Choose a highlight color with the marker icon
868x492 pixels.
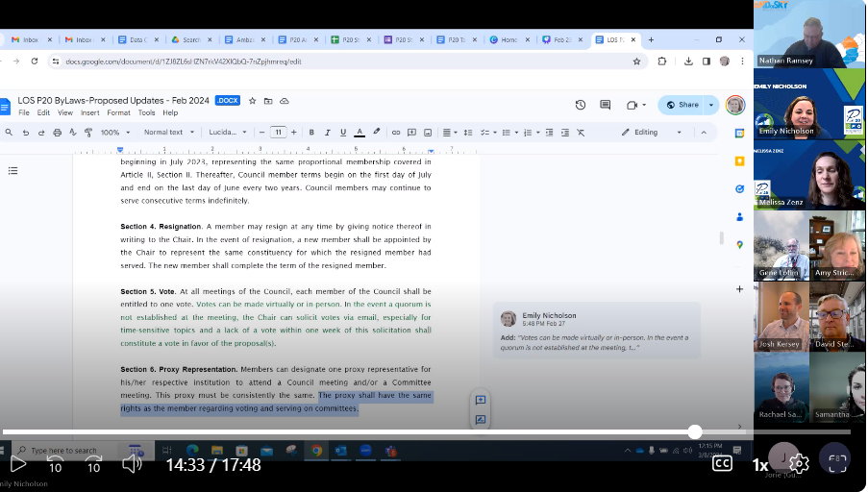(x=377, y=133)
